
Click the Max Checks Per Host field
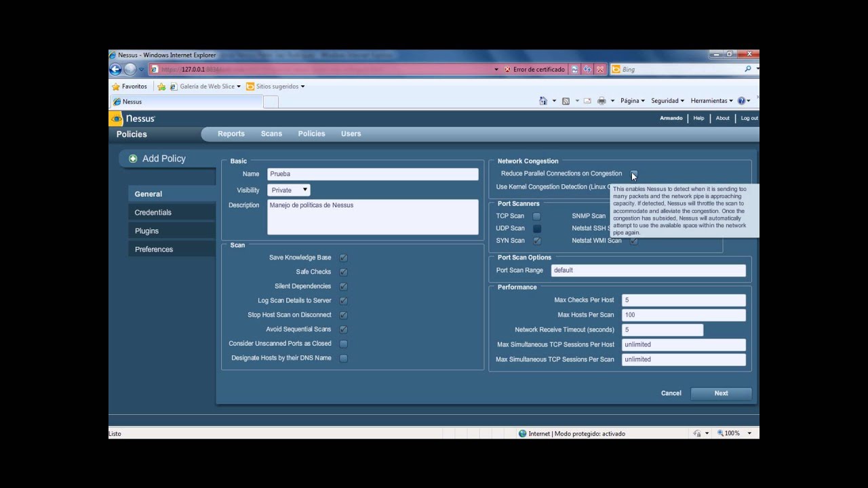684,300
